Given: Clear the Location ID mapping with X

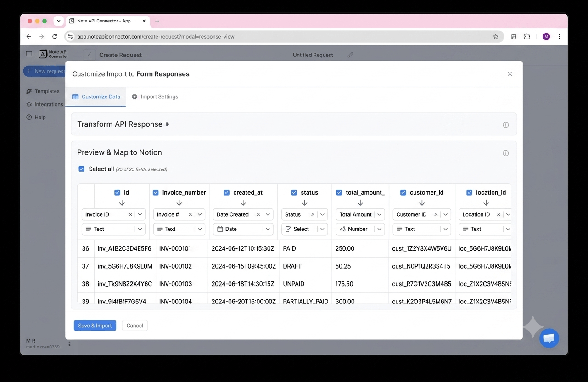Looking at the screenshot, I should coord(498,214).
